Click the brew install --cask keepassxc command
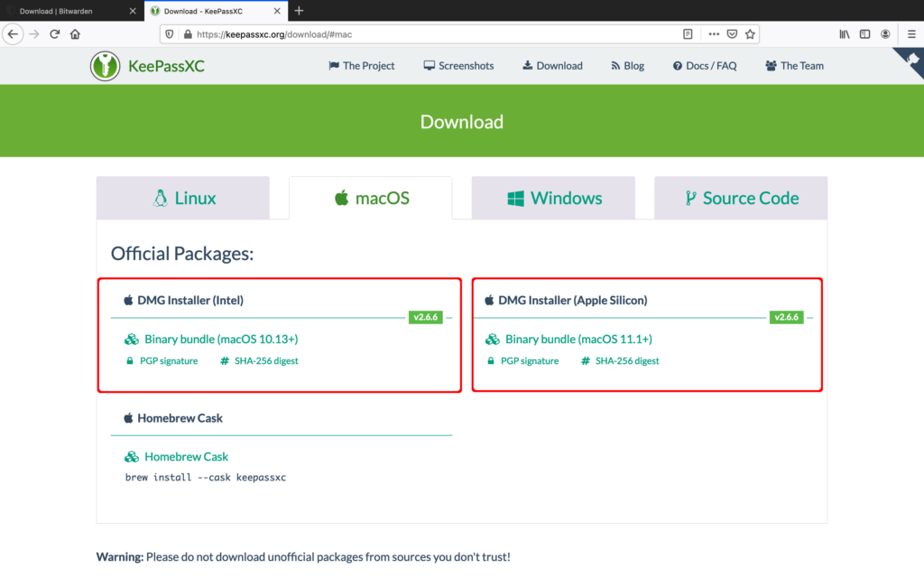 click(206, 477)
